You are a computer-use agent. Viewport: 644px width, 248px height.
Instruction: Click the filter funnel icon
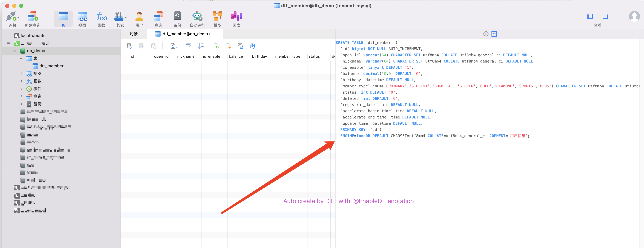[x=189, y=46]
